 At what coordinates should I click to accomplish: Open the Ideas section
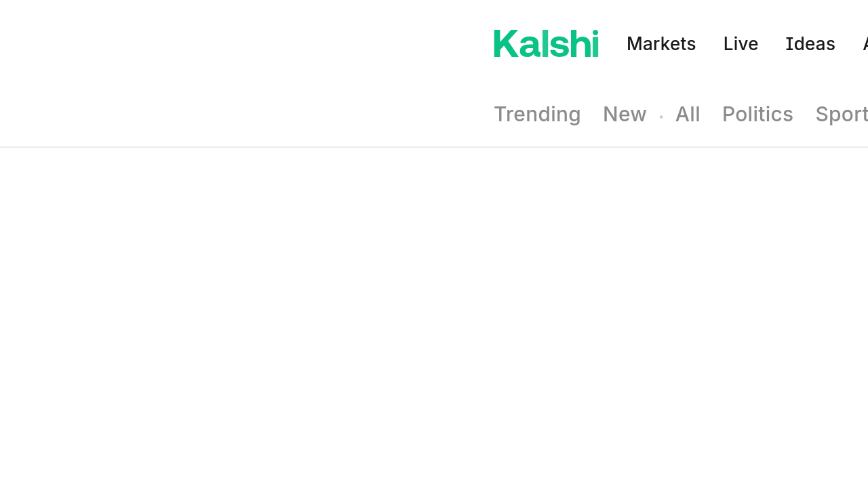810,43
